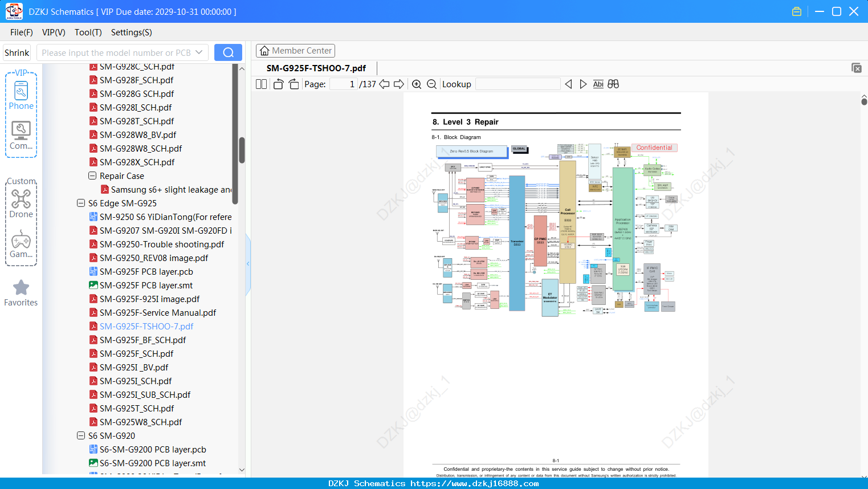
Task: Open Member Center
Action: coord(295,51)
